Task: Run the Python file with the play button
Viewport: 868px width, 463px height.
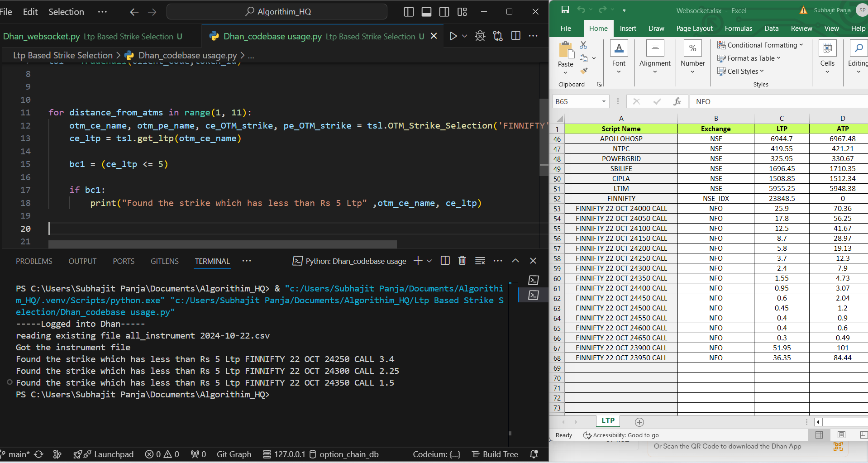Action: pyautogui.click(x=453, y=36)
